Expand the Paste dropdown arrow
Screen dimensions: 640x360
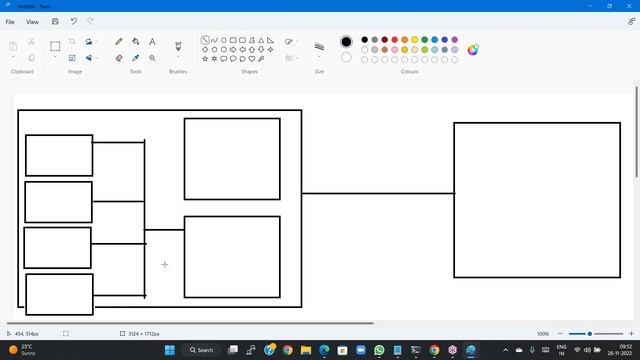click(x=13, y=58)
